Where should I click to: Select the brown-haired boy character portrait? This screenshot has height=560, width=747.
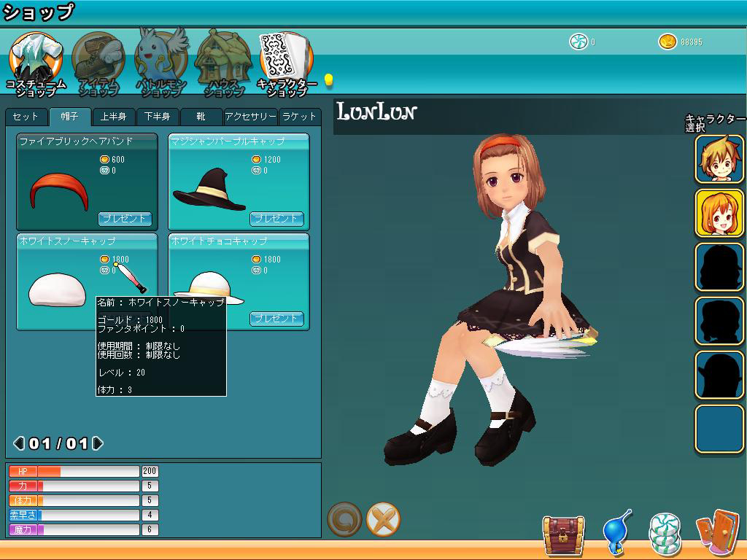pos(719,159)
